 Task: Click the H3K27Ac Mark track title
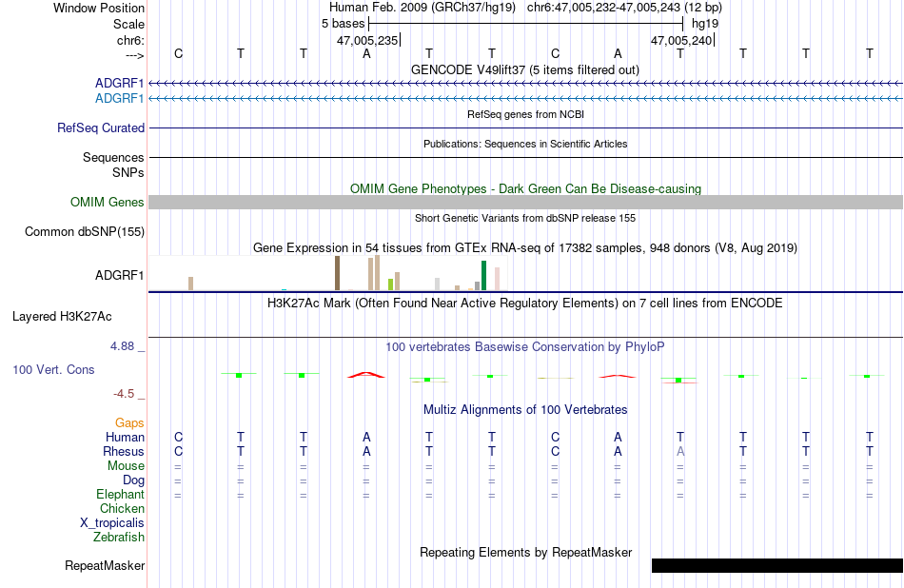click(x=525, y=304)
